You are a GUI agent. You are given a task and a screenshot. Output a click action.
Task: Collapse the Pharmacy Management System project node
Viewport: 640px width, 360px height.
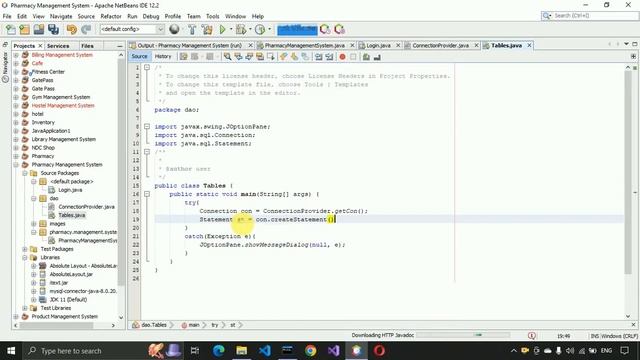click(x=16, y=165)
